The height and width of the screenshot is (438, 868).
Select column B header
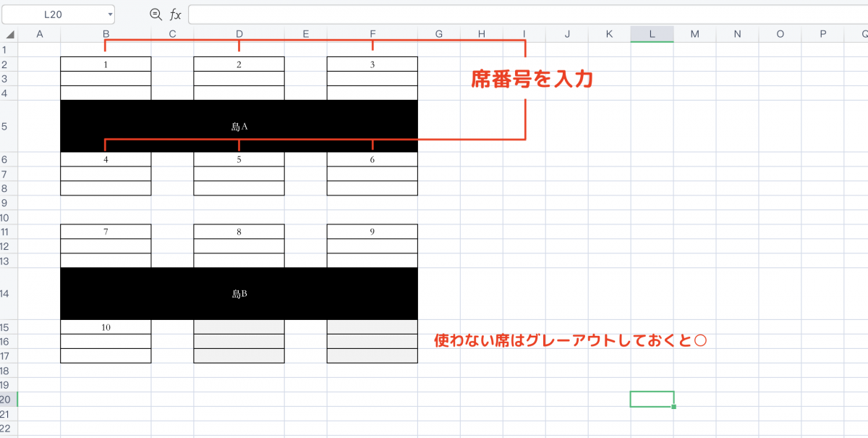[x=106, y=34]
